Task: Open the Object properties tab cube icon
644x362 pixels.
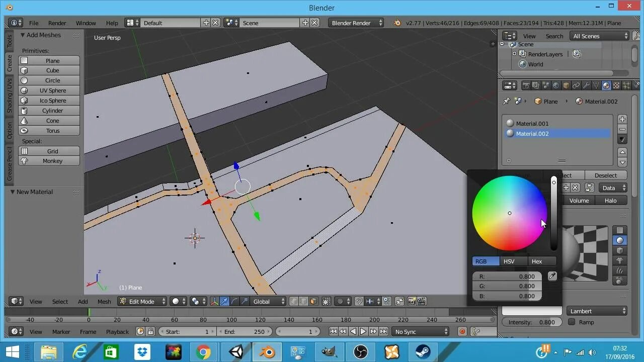Action: pos(566,85)
